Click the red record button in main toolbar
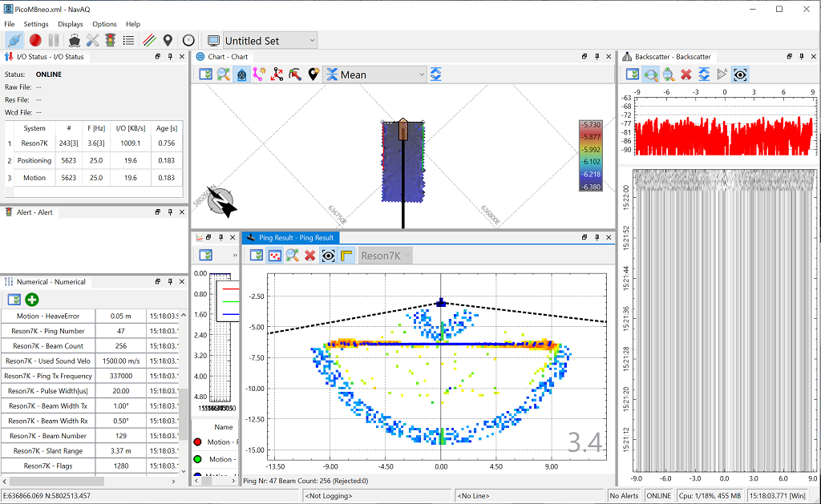This screenshot has width=821, height=504. 35,40
